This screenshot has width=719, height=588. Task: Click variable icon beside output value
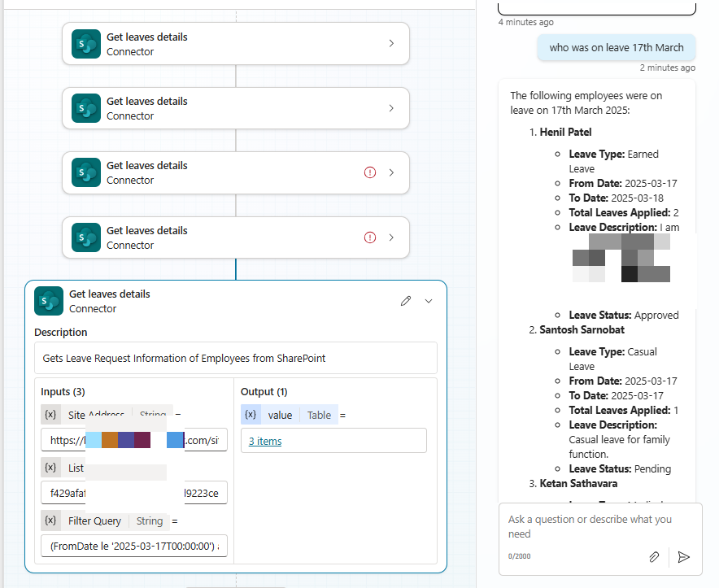click(251, 415)
